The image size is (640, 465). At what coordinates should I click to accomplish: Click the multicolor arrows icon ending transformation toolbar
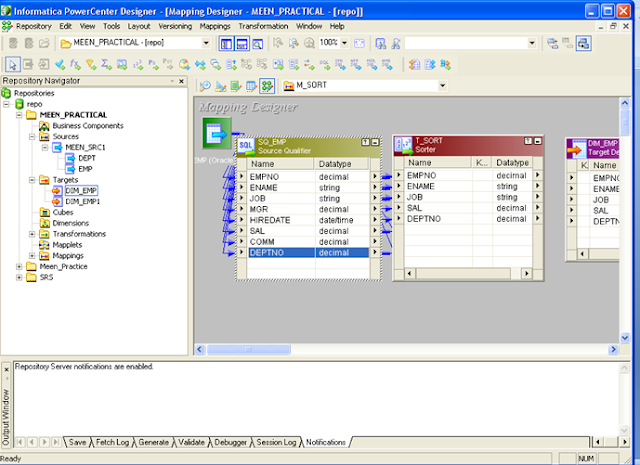point(445,64)
